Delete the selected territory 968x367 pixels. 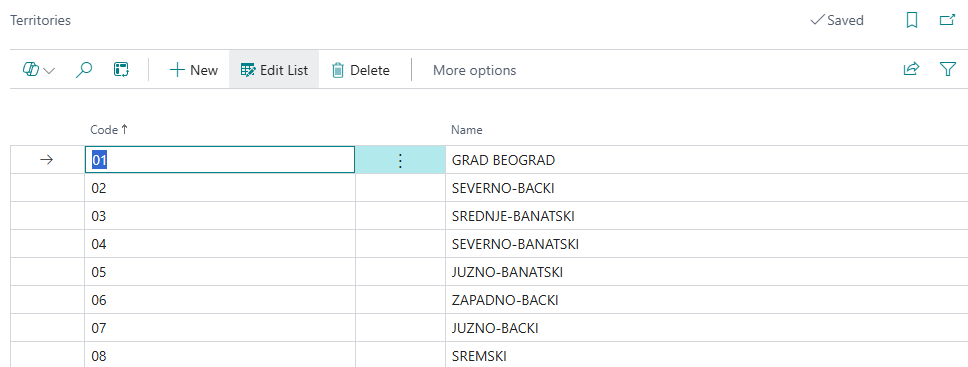pyautogui.click(x=361, y=70)
